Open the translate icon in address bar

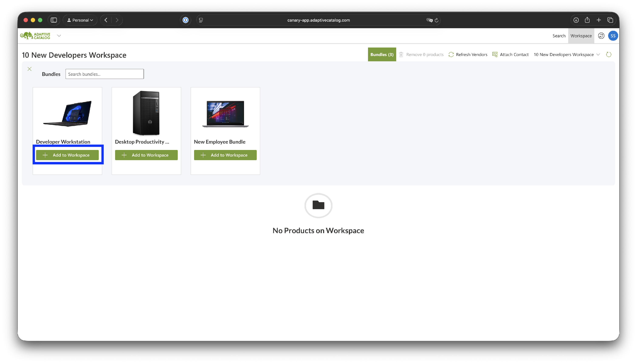(429, 20)
